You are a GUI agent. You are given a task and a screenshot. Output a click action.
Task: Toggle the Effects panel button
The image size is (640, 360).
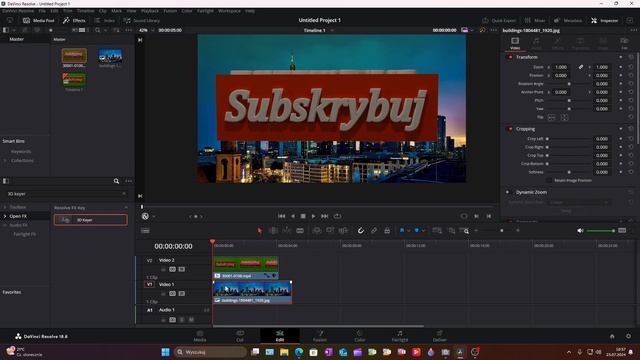click(74, 20)
